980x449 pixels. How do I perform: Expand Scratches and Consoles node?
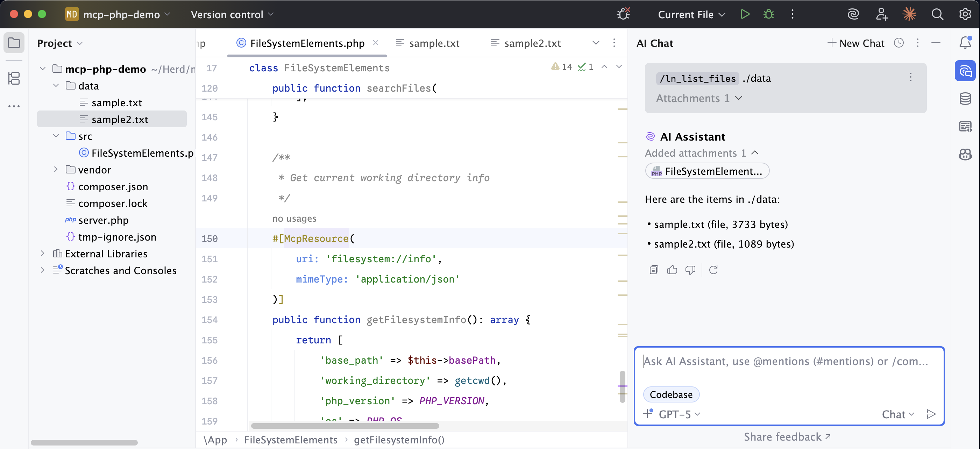tap(43, 270)
